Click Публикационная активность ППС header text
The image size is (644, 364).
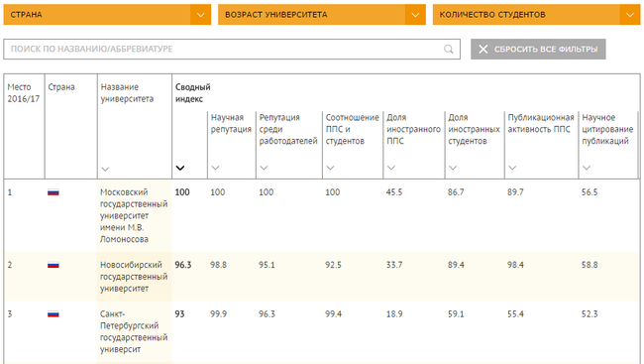[x=541, y=123]
